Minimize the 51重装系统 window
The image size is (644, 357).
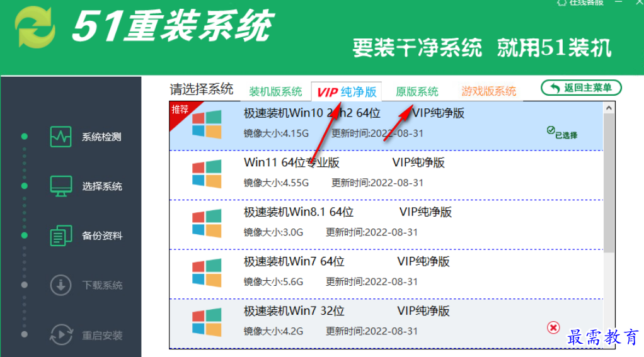pyautogui.click(x=619, y=3)
